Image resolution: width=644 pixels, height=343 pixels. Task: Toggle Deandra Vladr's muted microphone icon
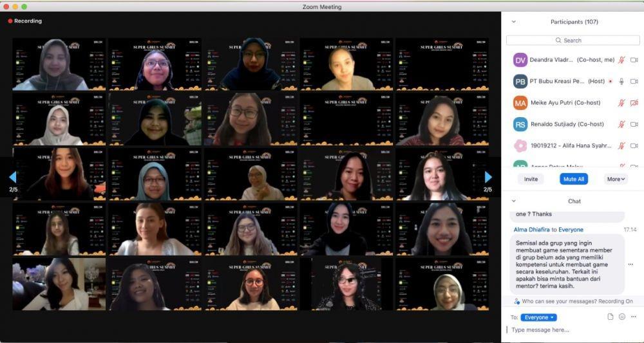[622, 60]
